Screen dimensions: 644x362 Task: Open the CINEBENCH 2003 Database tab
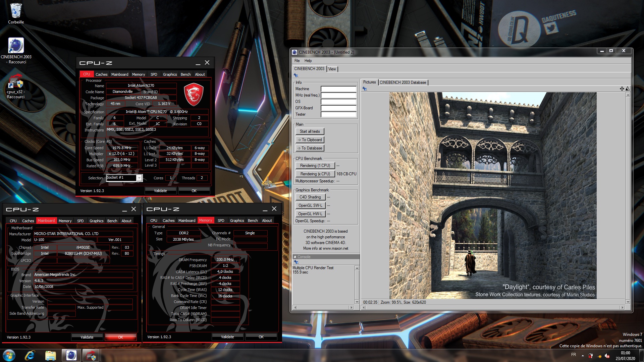coord(403,82)
